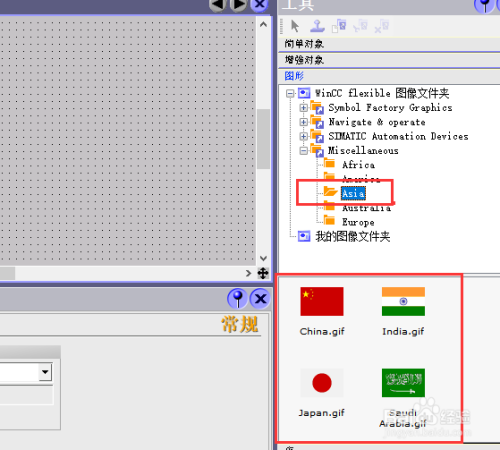The height and width of the screenshot is (450, 500).
Task: Select Symbol Factory Graphics tree item
Action: point(390,108)
